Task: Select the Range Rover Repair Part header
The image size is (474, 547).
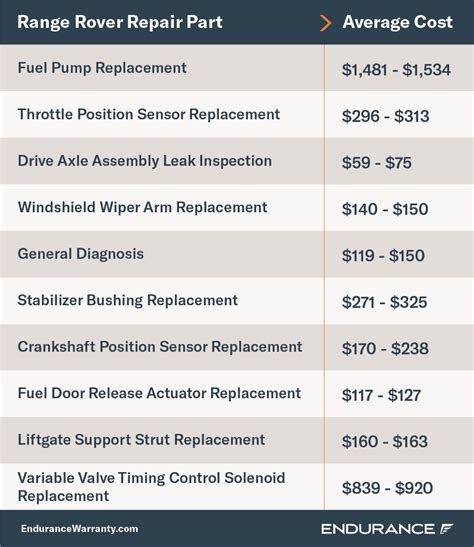Action: coord(120,22)
